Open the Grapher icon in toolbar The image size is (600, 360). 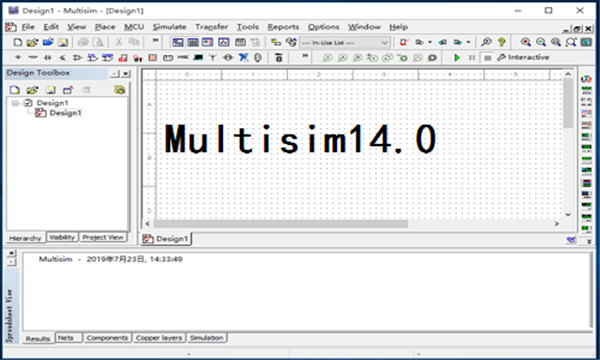coord(224,42)
